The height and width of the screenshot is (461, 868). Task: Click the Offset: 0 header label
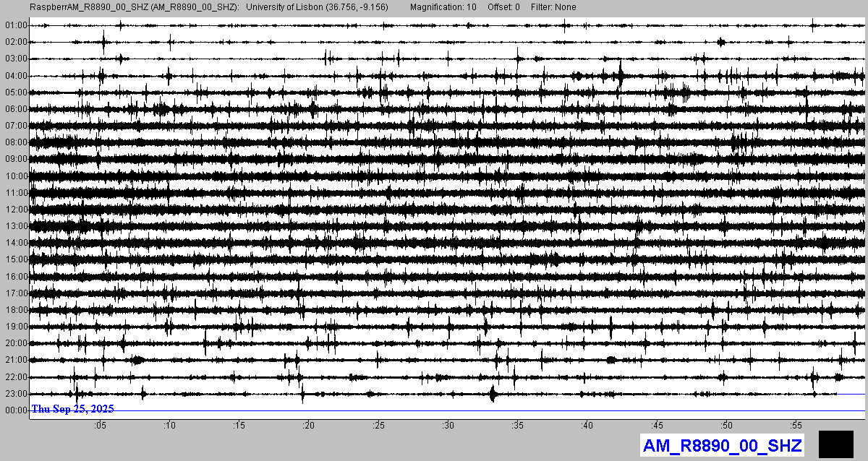coord(503,7)
